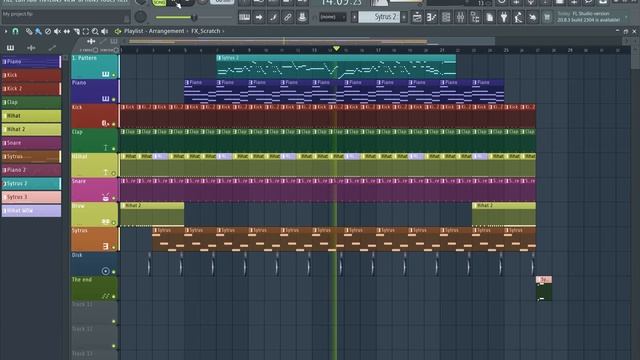Mute the Snare track via its green dot
The width and height of the screenshot is (640, 360).
(114, 198)
